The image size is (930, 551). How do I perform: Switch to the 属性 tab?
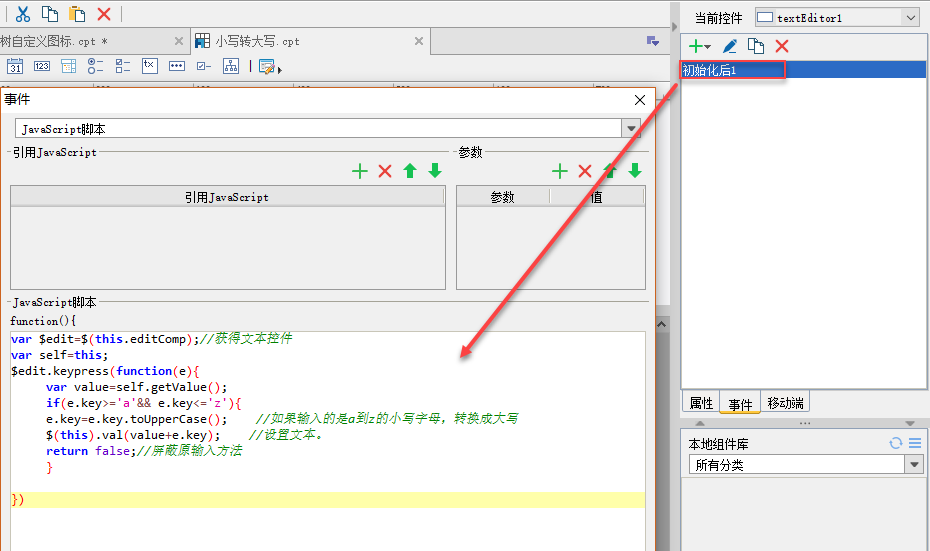[701, 403]
